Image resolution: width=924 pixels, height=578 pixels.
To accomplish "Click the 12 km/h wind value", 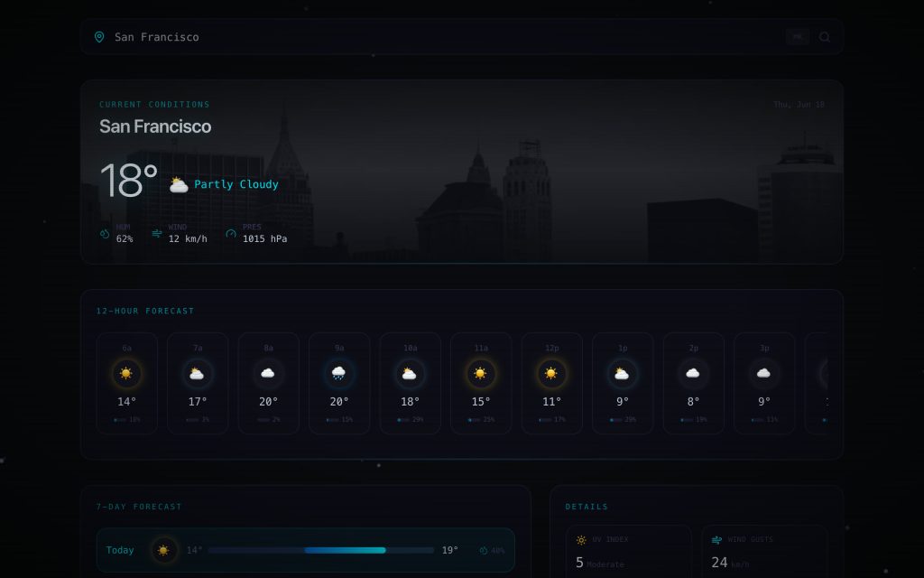I will 188,238.
